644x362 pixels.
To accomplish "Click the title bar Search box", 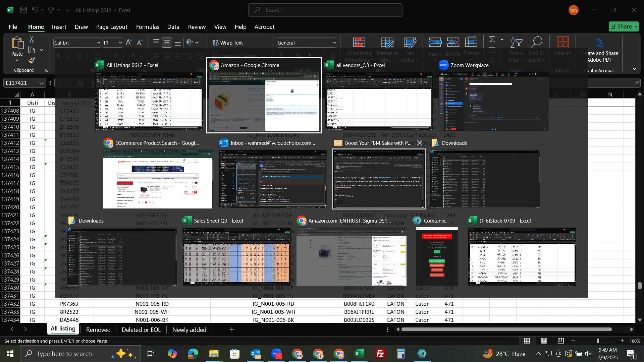I will [x=325, y=10].
